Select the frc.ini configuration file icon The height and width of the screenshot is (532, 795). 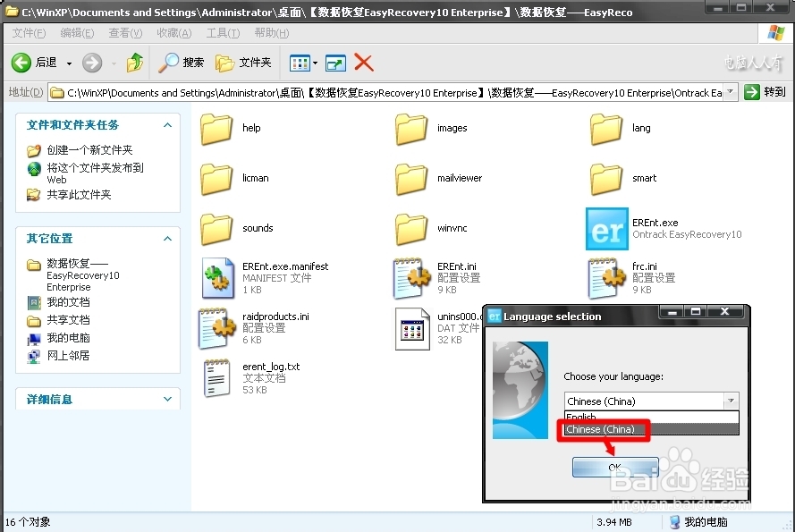607,278
